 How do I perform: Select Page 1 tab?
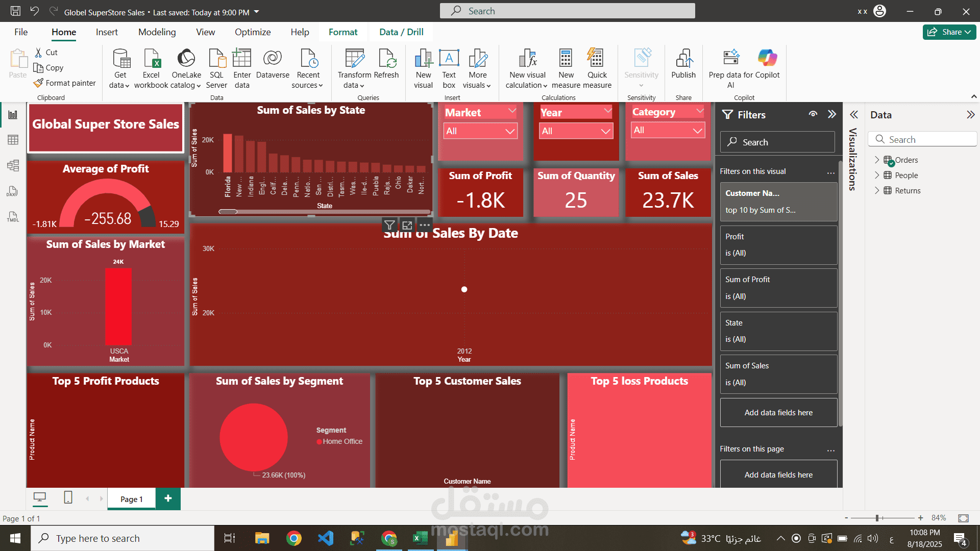tap(131, 499)
